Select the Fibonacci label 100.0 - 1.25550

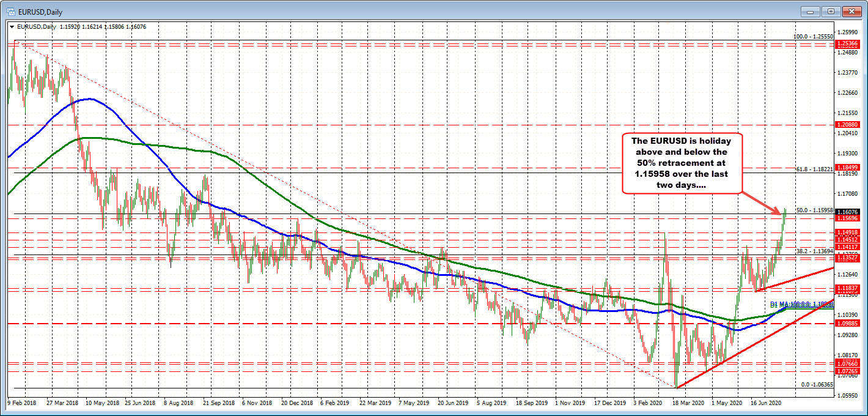[813, 37]
